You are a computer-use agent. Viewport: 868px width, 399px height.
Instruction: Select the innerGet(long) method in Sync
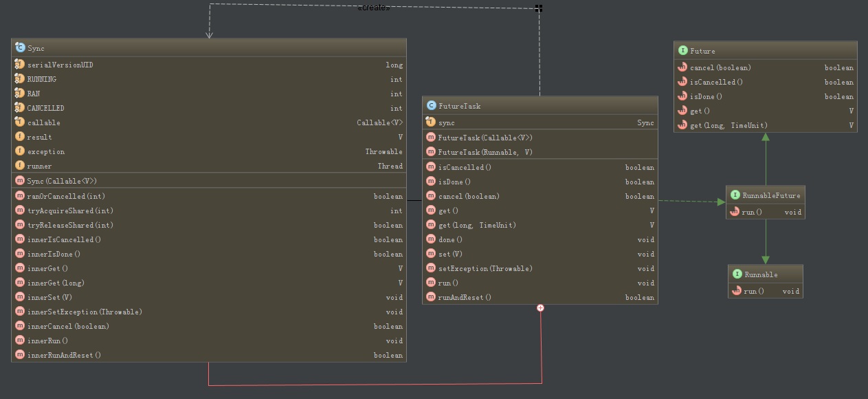click(x=209, y=283)
